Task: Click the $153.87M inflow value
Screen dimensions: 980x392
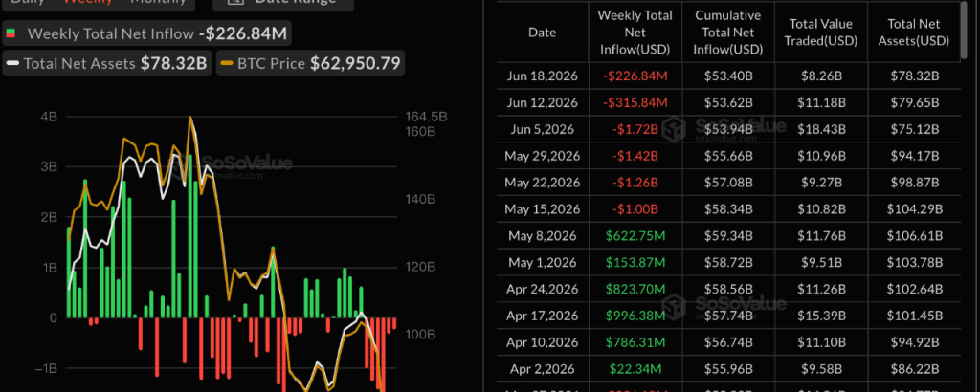Action: (x=635, y=263)
